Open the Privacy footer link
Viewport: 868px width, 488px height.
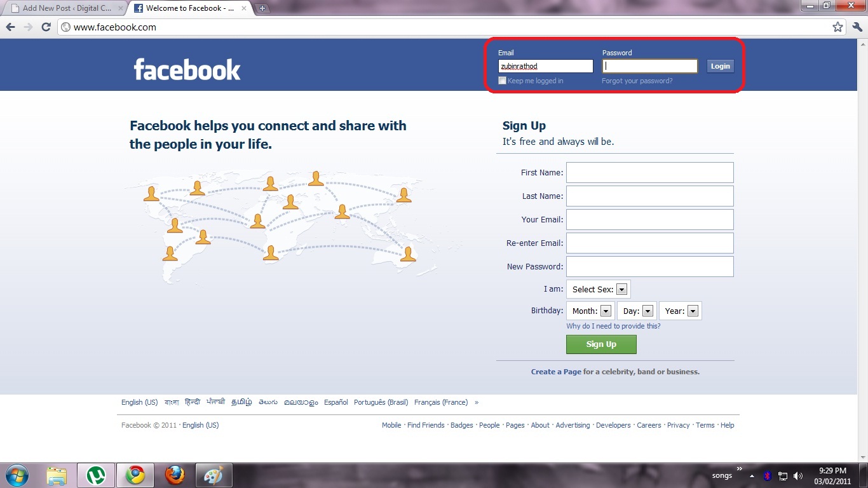678,425
